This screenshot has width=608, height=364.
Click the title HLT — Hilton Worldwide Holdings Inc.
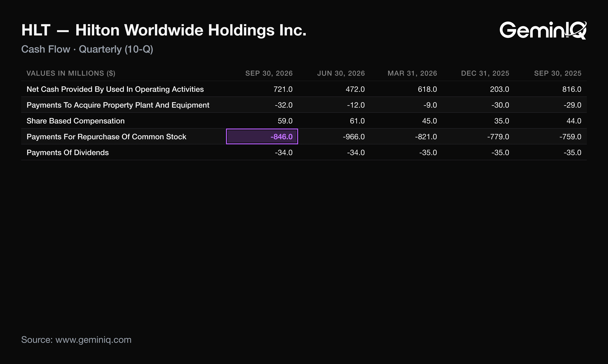coord(164,30)
